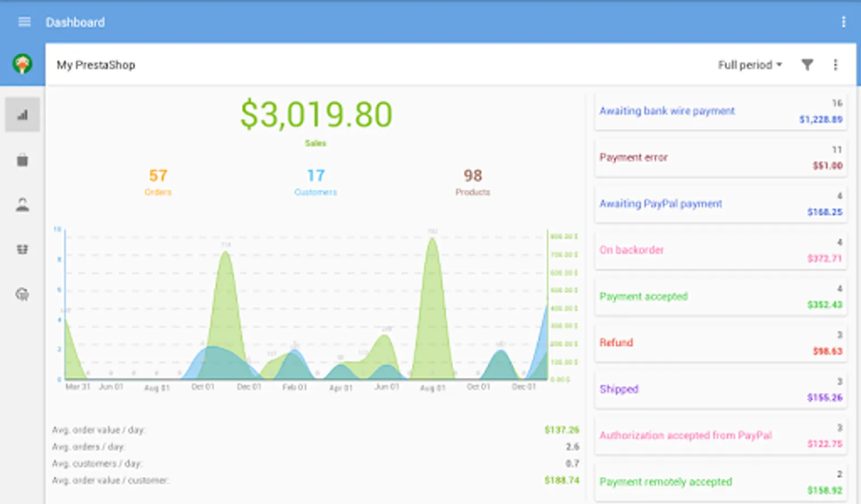Select the 17 Customers counter
861x504 pixels.
coord(316,182)
